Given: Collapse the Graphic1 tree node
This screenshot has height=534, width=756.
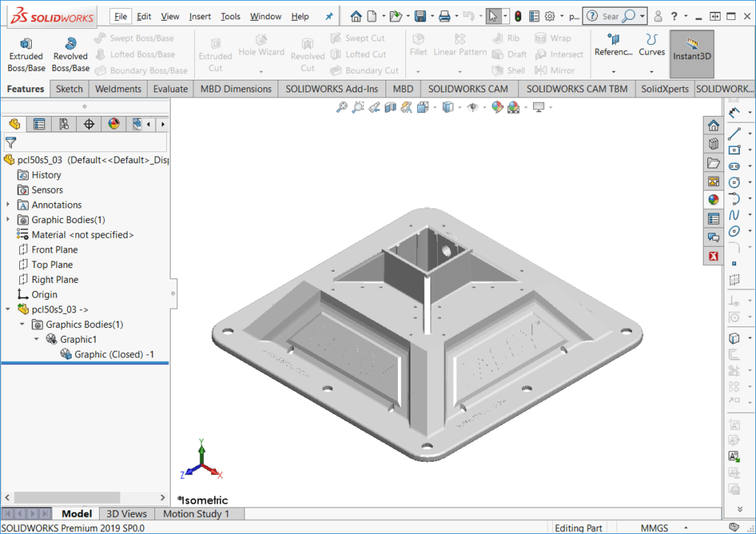Looking at the screenshot, I should [37, 339].
